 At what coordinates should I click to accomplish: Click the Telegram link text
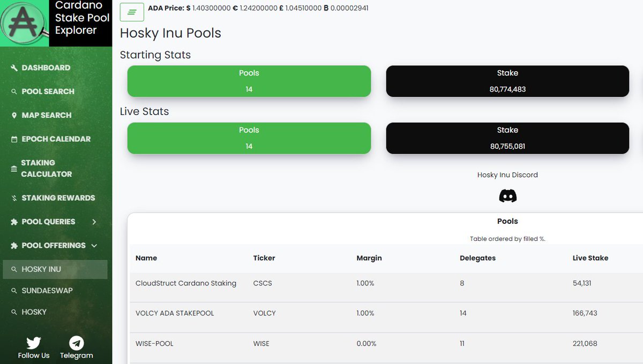77,355
